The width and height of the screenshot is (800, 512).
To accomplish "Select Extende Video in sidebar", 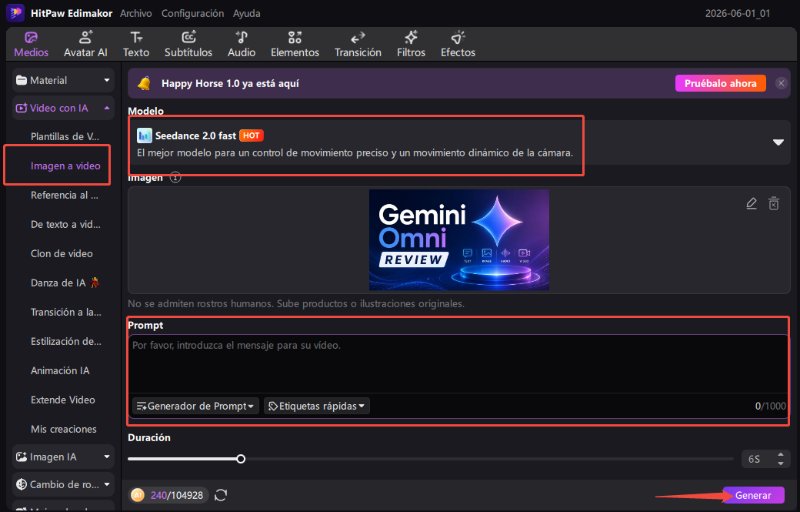I will (63, 400).
